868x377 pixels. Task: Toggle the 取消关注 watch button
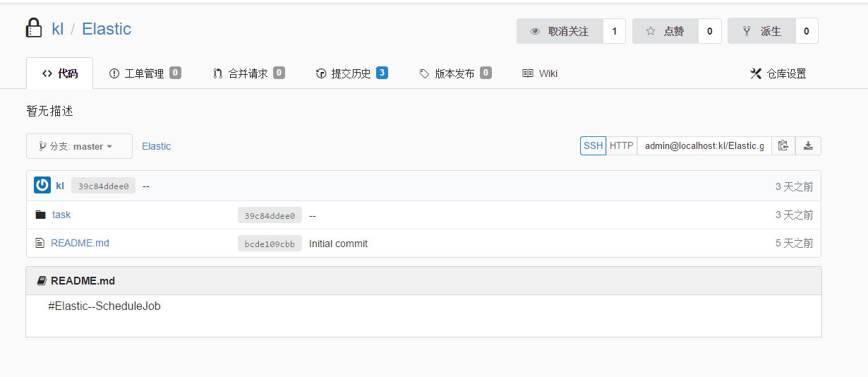560,31
